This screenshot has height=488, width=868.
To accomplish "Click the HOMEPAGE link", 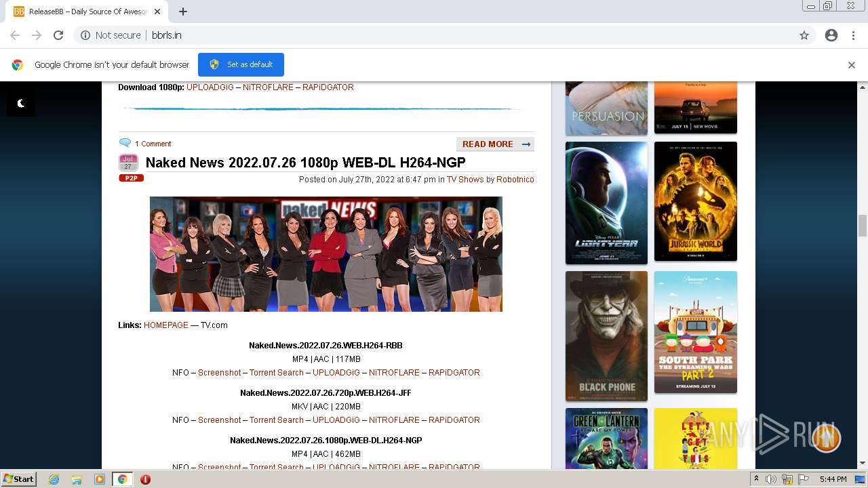I will click(x=166, y=325).
